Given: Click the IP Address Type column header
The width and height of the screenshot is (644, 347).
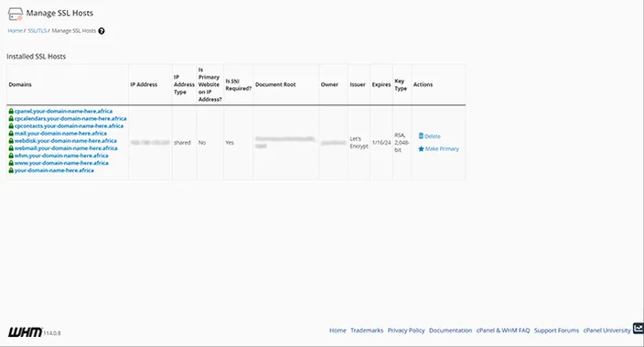Looking at the screenshot, I should 184,84.
